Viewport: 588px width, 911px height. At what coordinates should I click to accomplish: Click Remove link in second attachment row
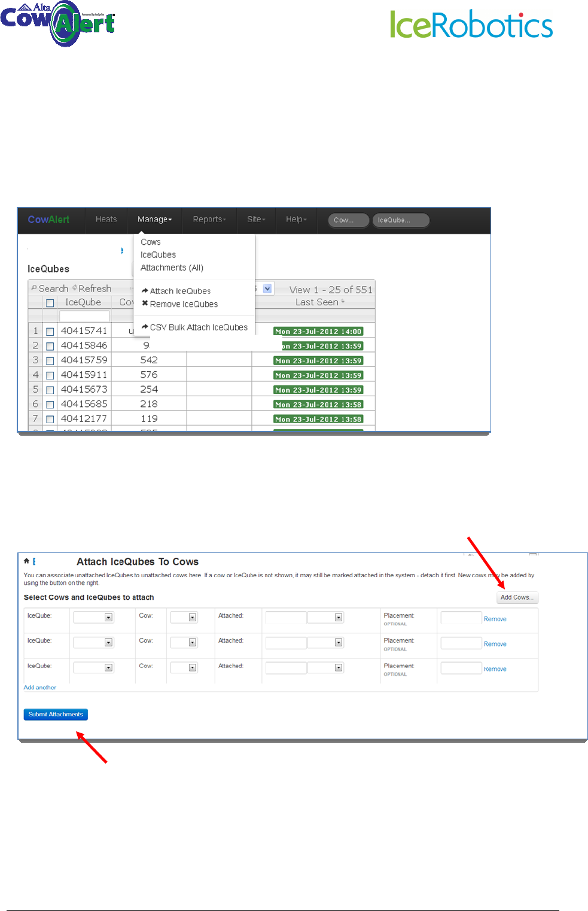(x=495, y=644)
